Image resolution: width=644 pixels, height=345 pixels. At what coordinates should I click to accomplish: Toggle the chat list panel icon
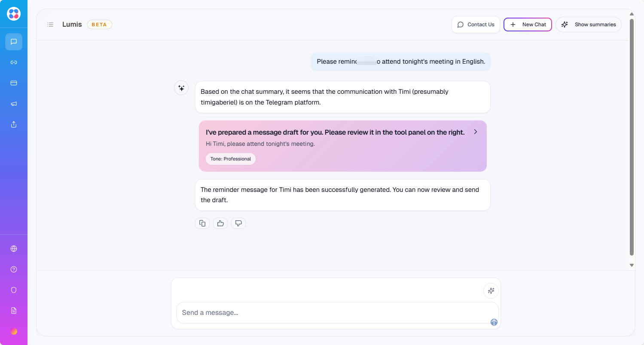tap(50, 25)
